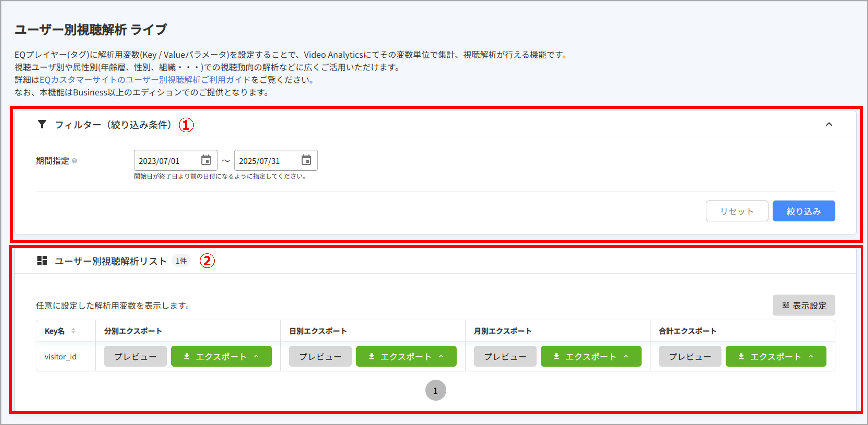Open the end date calendar picker
The image size is (868, 425).
click(x=306, y=160)
